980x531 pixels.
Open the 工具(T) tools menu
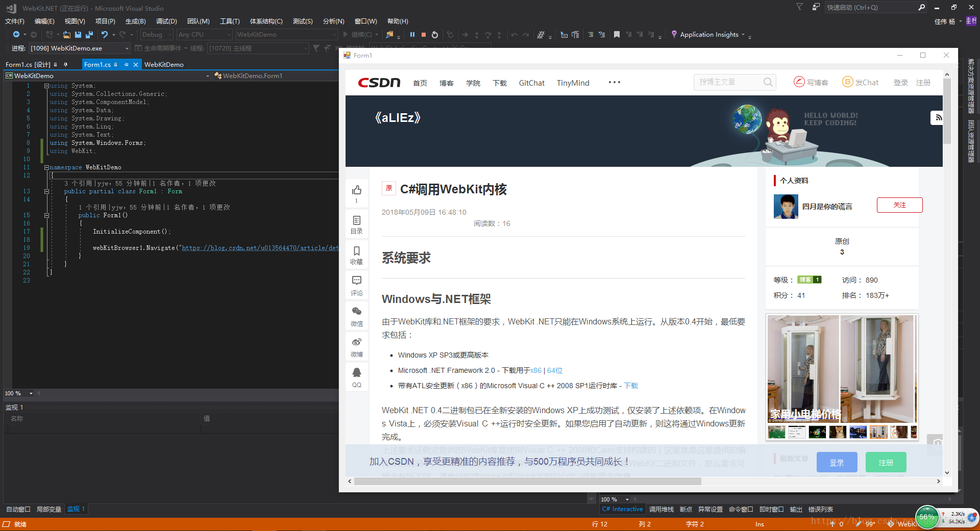[230, 21]
